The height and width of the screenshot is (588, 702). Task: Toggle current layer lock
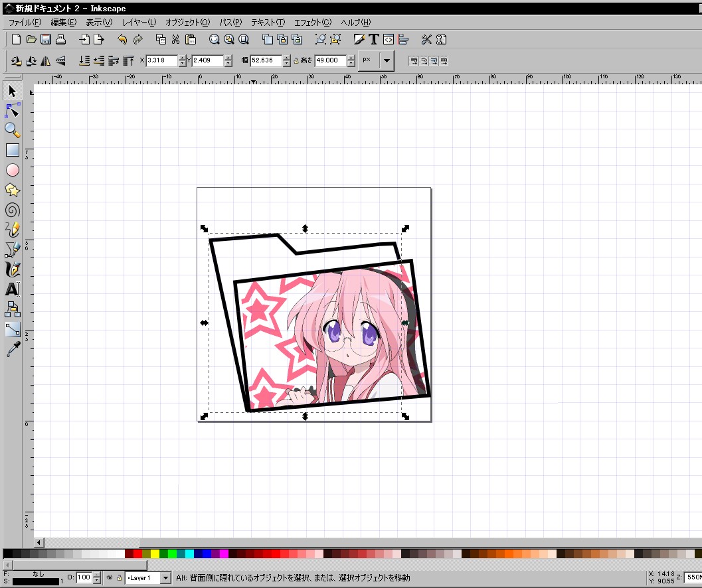tap(119, 577)
